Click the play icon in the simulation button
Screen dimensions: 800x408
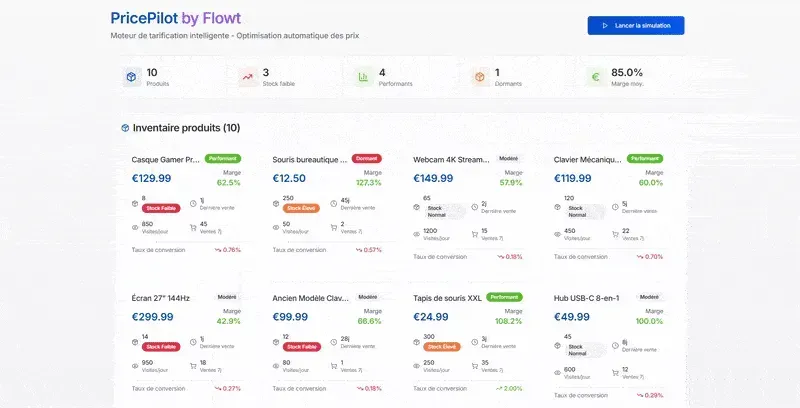coord(605,25)
